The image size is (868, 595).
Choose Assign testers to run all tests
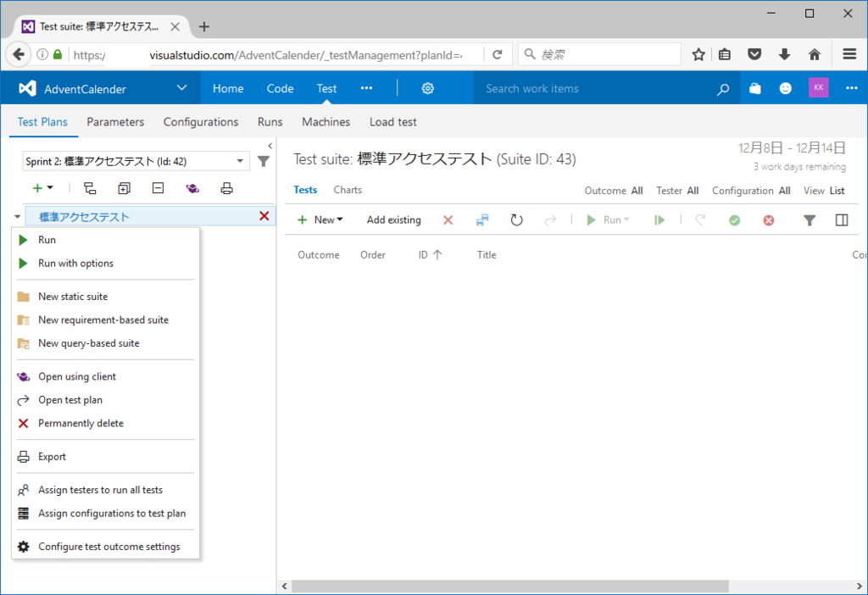coord(105,490)
